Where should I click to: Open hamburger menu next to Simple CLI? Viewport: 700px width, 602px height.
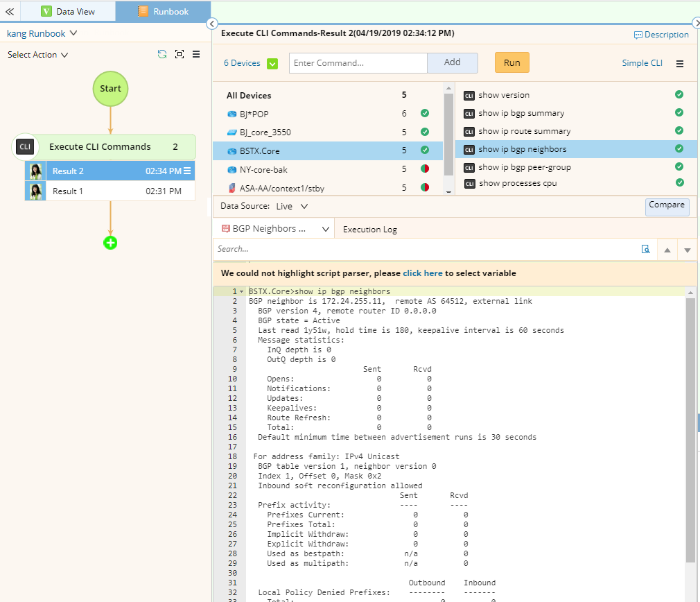pyautogui.click(x=680, y=63)
